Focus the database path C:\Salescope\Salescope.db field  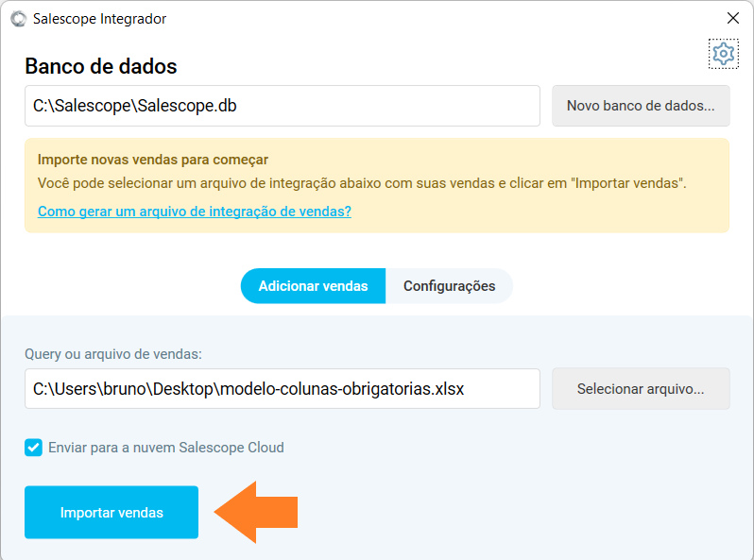point(283,106)
